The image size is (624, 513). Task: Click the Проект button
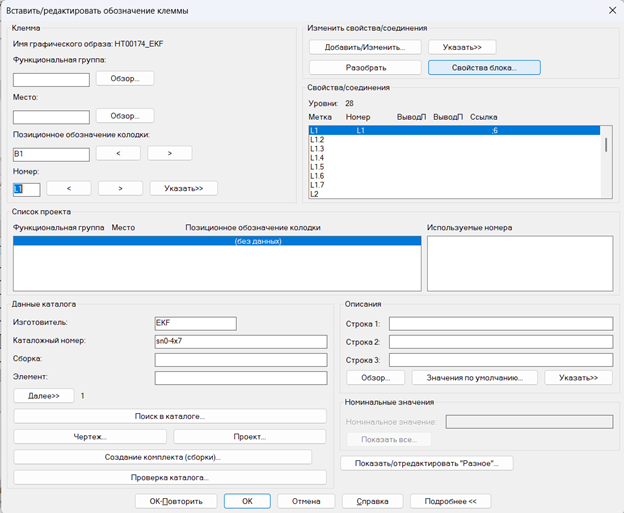(x=250, y=437)
